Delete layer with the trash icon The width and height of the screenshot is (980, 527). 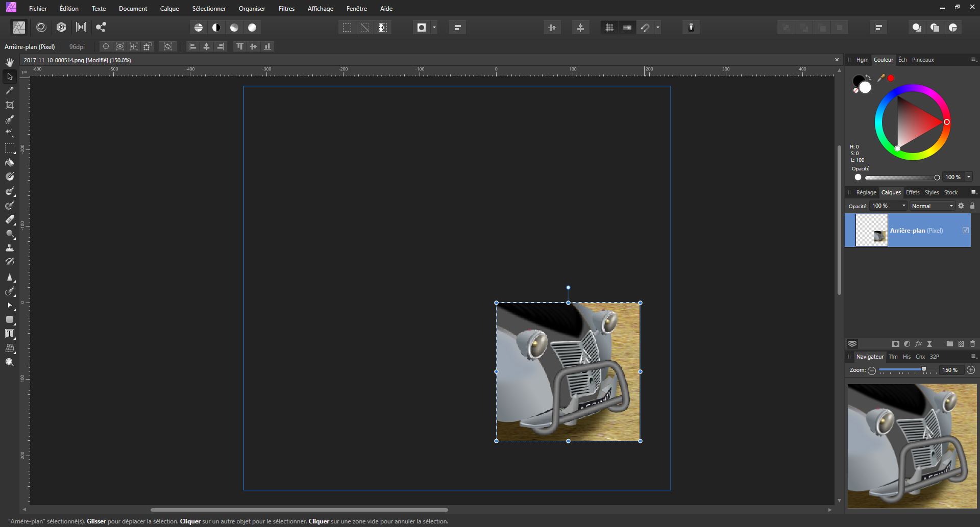(972, 344)
